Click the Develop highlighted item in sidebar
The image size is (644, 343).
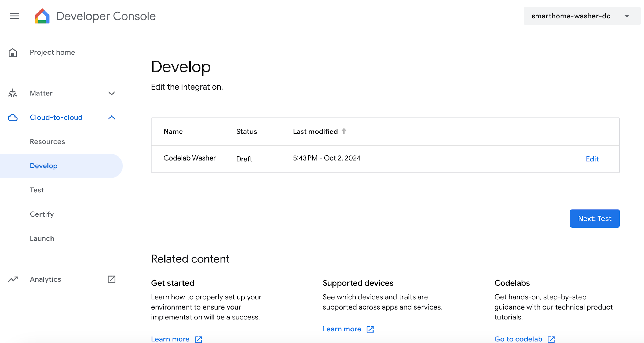tap(43, 166)
